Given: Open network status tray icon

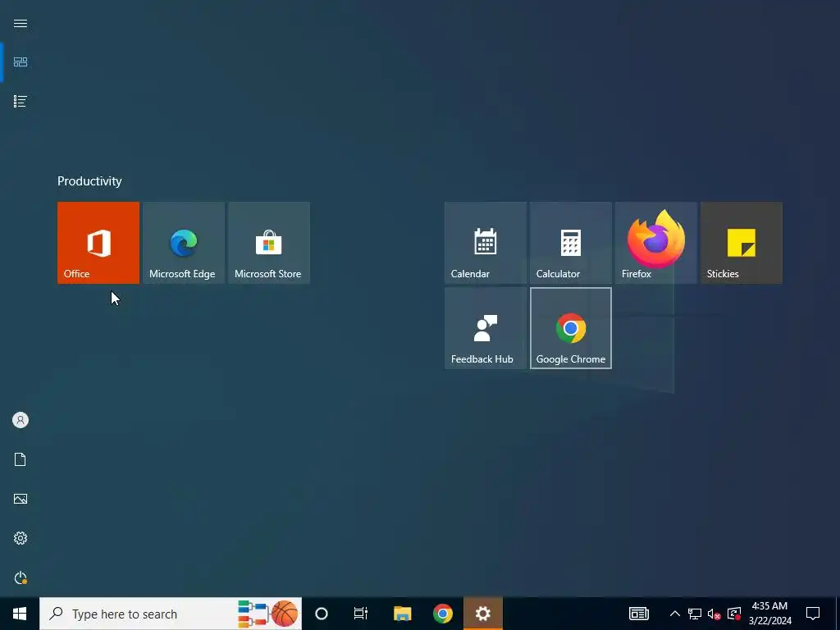Looking at the screenshot, I should pos(695,614).
